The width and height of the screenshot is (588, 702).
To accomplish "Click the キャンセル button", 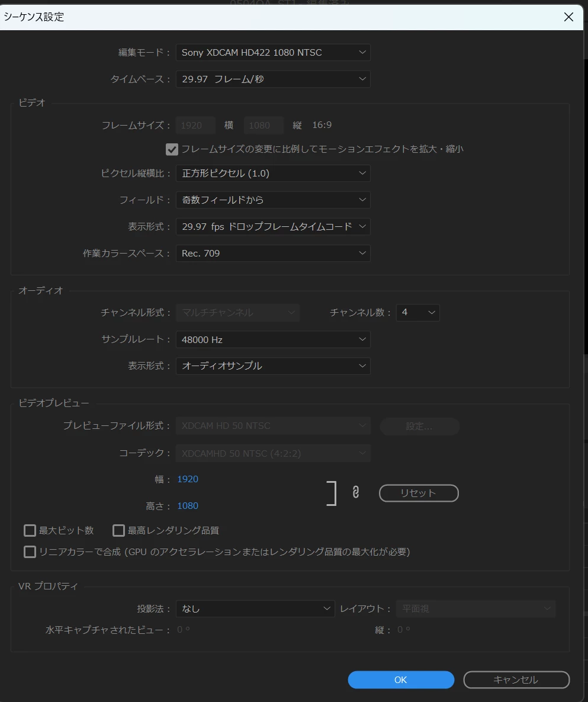I will click(x=516, y=679).
